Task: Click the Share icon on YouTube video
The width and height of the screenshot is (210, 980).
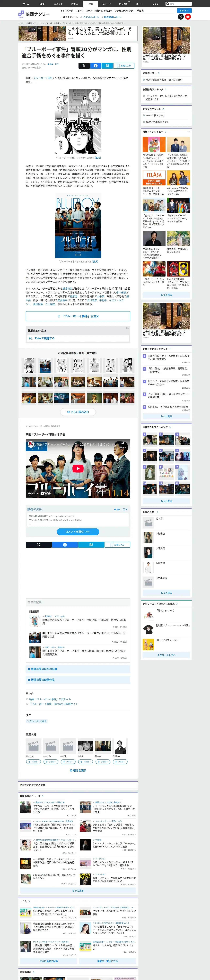Action: [123, 445]
